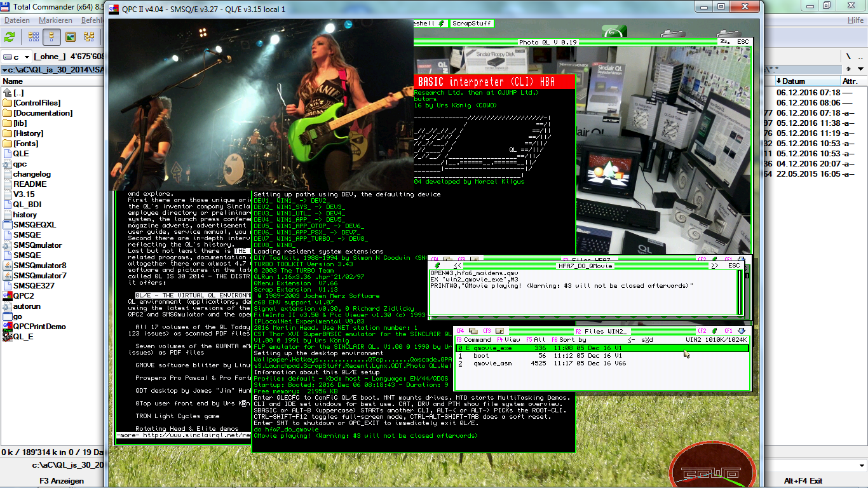This screenshot has width=868, height=488.
Task: Sort by the Datum column header
Action: 807,81
